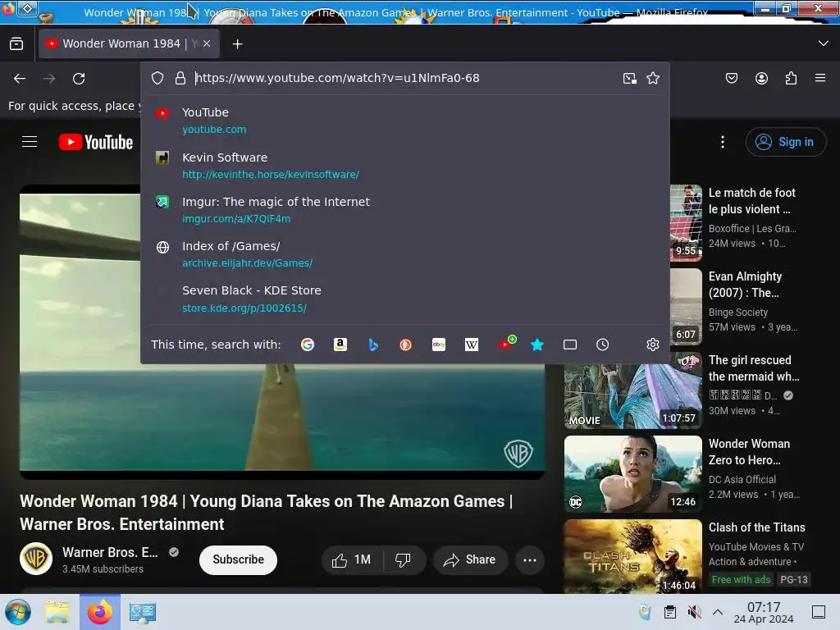The image size is (840, 630).
Task: Expand list all tabs chevron
Action: tap(824, 43)
